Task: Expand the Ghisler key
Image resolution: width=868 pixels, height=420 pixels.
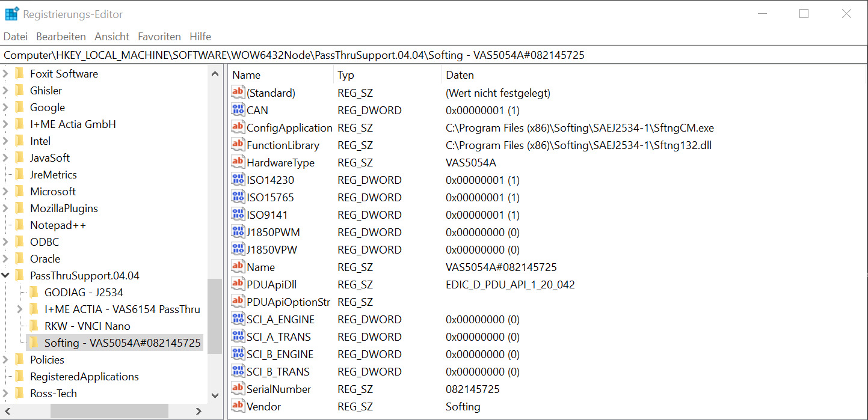Action: (x=5, y=91)
